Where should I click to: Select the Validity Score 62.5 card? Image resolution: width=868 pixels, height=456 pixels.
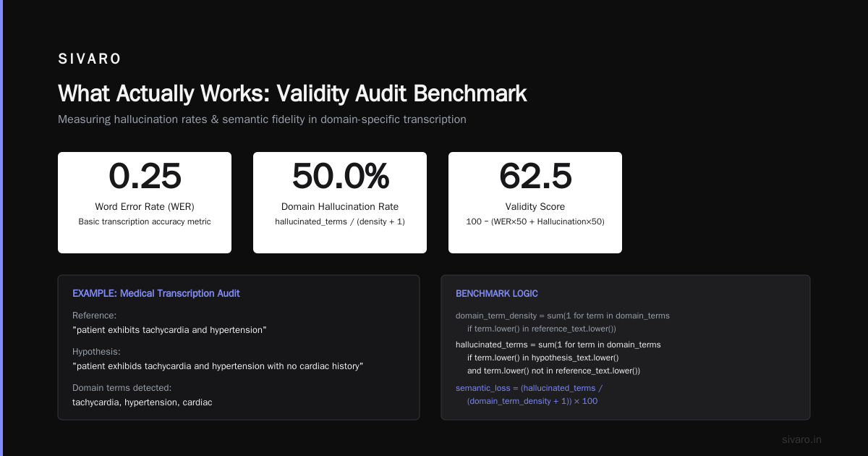535,203
